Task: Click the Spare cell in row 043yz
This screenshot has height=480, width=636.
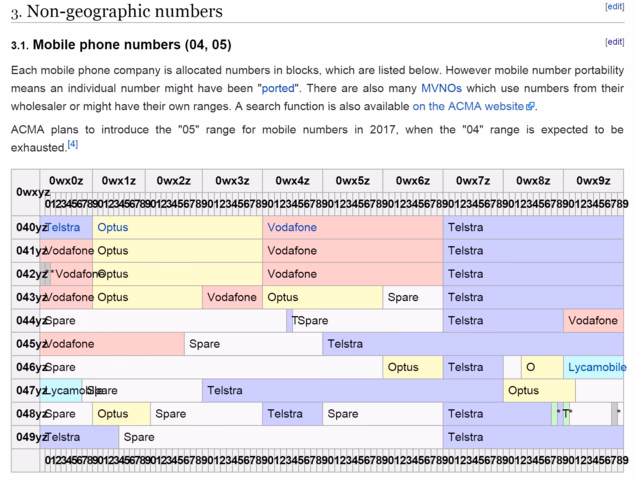Action: (x=413, y=297)
